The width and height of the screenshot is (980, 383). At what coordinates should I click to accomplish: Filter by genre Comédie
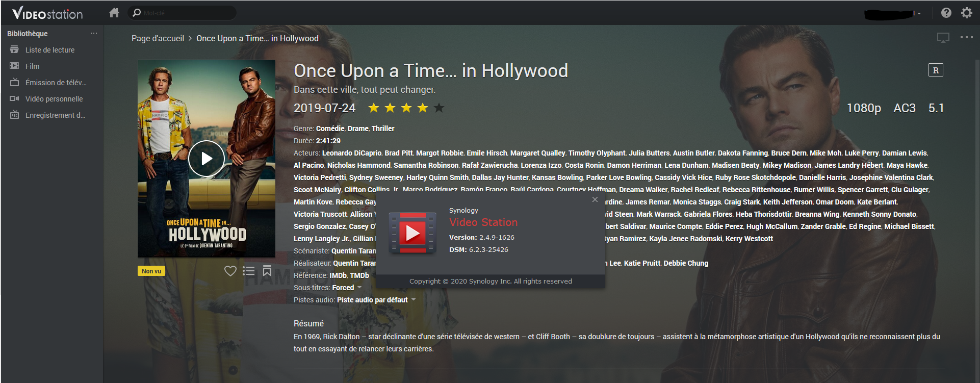(330, 129)
